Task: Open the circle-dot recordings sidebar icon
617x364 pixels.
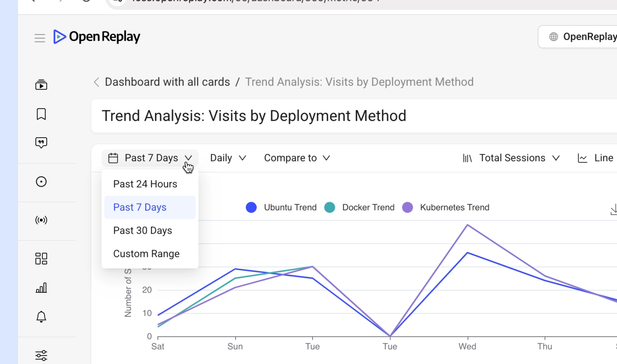Action: (41, 182)
